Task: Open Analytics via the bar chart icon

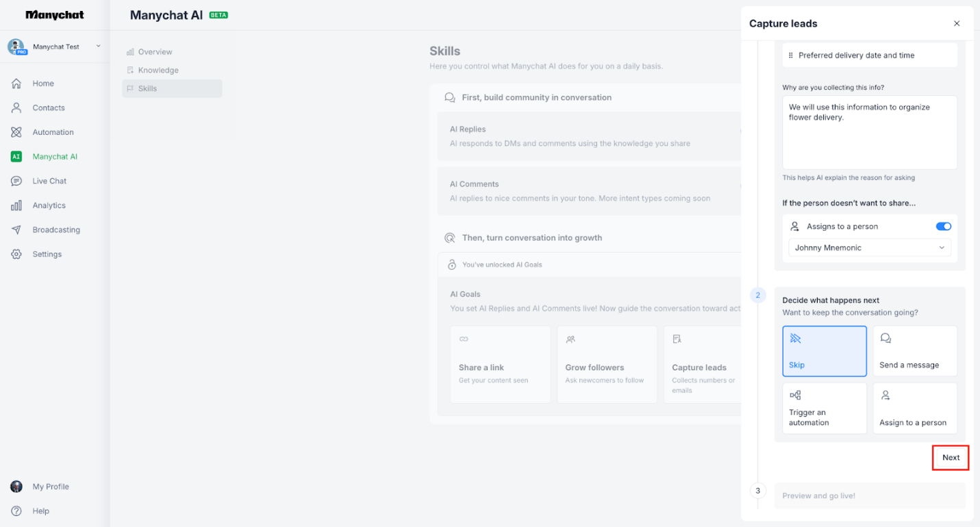Action: coord(17,205)
